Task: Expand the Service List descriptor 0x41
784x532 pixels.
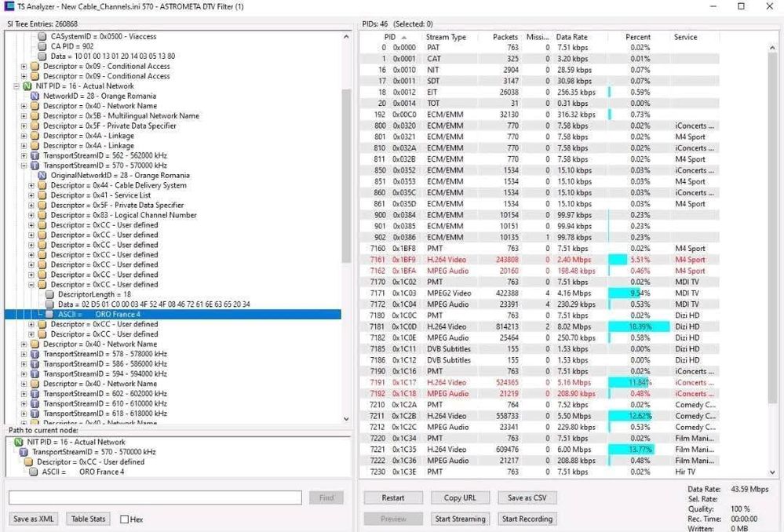Action: (x=32, y=195)
